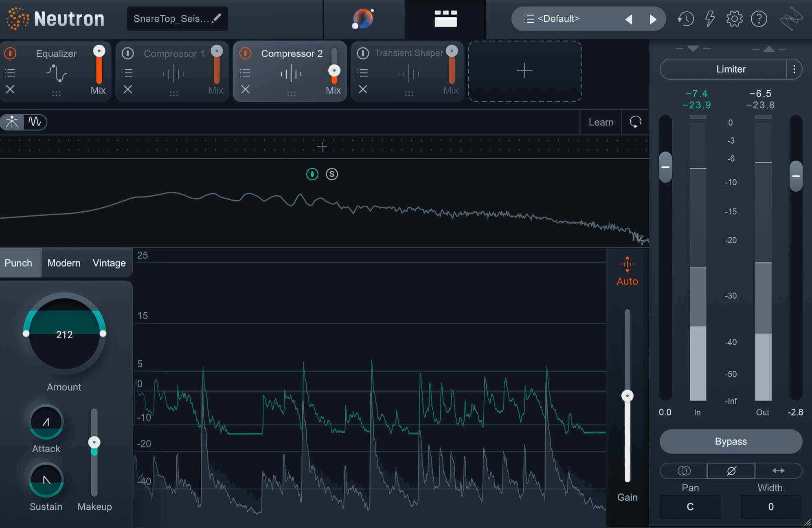Go to the next preset arrow
The height and width of the screenshot is (528, 812).
click(x=653, y=19)
